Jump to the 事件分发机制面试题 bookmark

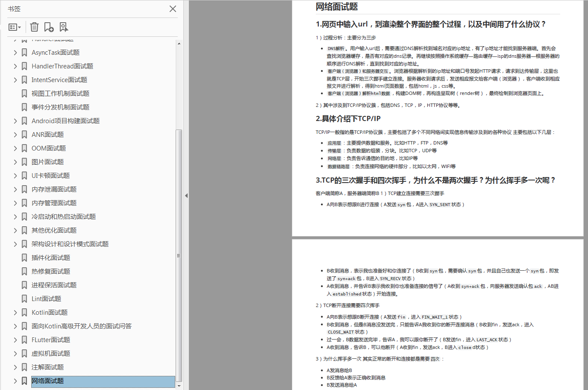click(60, 107)
